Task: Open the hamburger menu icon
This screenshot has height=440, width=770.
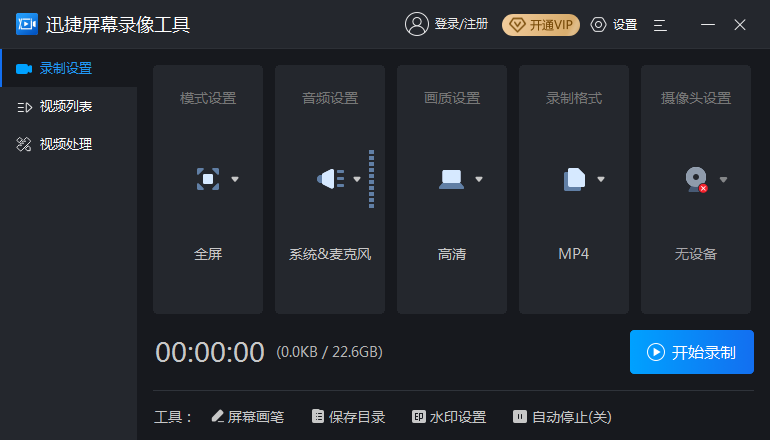Action: point(660,24)
